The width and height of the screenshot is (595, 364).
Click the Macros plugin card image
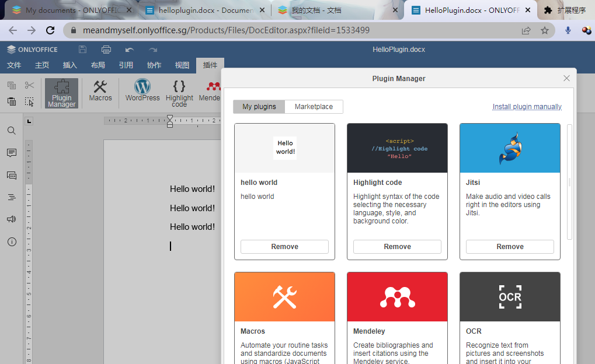284,297
